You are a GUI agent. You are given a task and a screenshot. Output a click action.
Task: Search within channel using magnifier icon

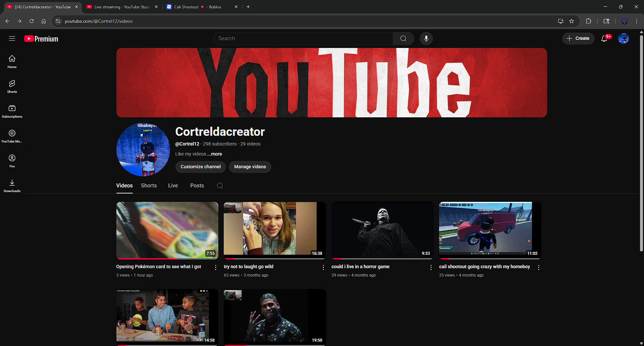click(x=220, y=186)
